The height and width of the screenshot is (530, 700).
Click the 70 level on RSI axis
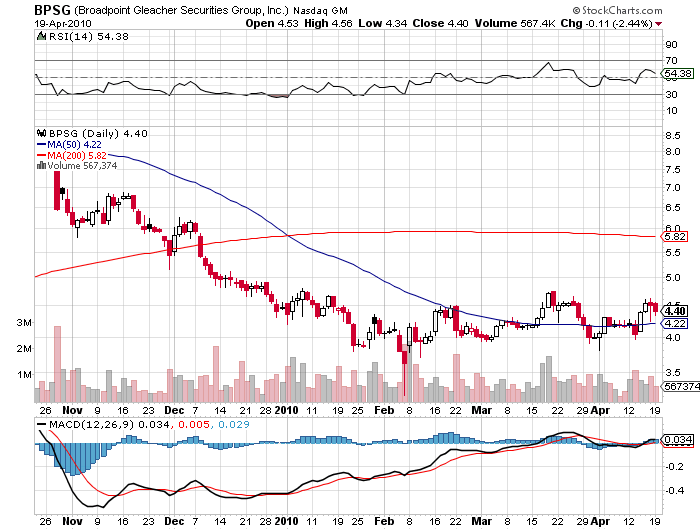671,60
